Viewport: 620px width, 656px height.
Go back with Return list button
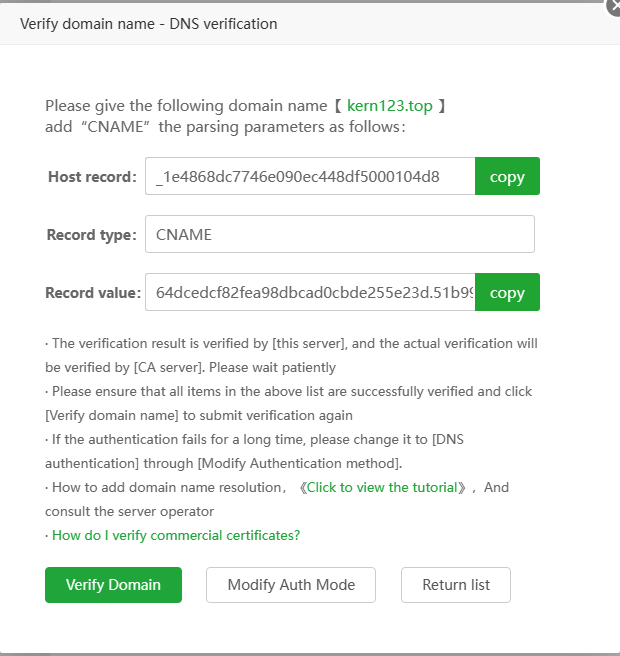coord(455,585)
